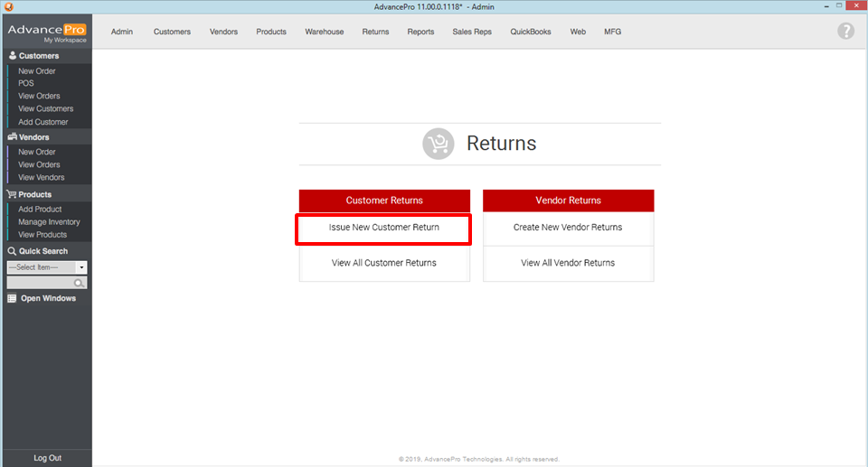Image resolution: width=868 pixels, height=467 pixels.
Task: Collapse the Customers sidebar section
Action: (x=39, y=56)
